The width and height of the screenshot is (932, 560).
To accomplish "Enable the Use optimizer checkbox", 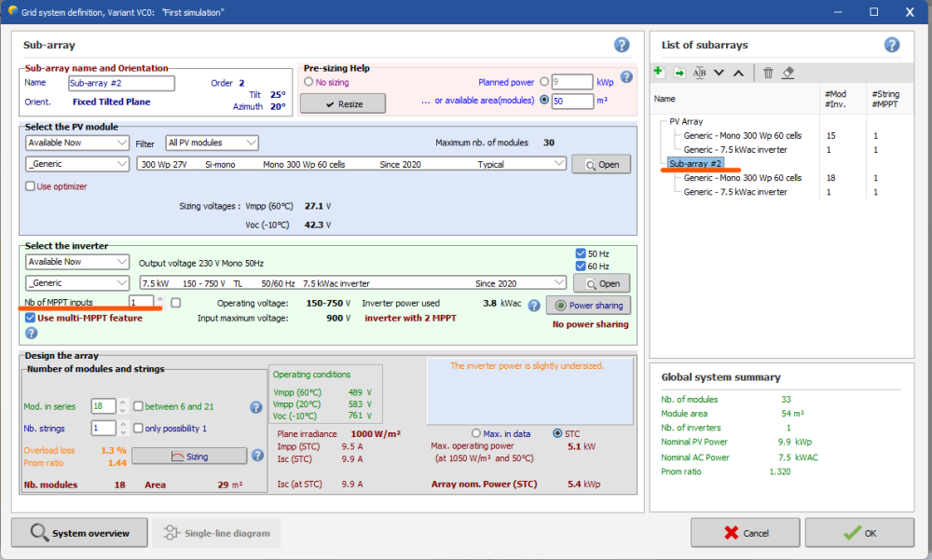I will 31,186.
